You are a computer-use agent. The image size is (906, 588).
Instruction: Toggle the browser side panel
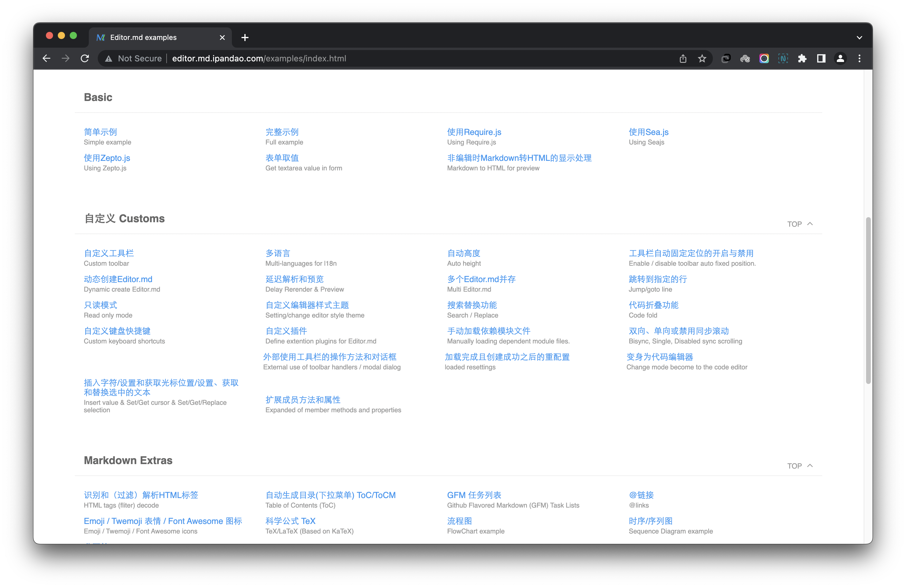click(x=821, y=58)
